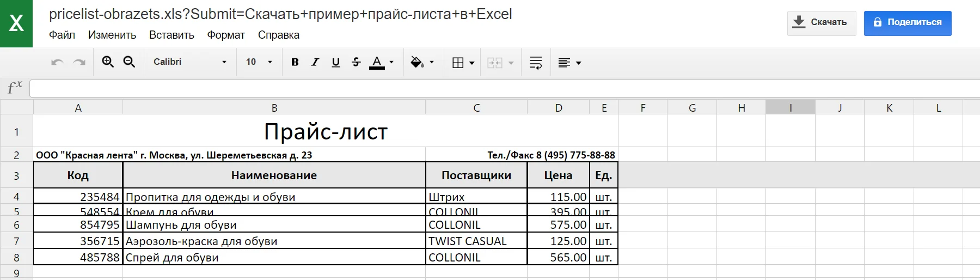Click the text wrap icon
Image resolution: width=980 pixels, height=280 pixels.
[x=536, y=63]
